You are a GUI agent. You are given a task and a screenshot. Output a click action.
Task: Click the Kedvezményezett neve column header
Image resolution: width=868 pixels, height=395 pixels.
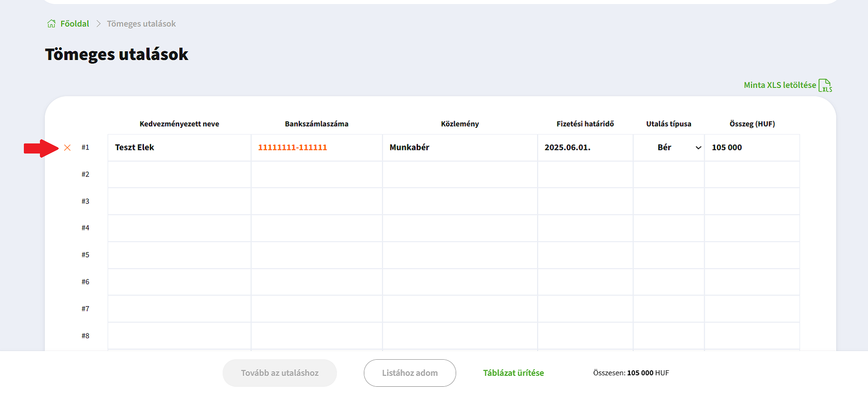click(x=179, y=124)
